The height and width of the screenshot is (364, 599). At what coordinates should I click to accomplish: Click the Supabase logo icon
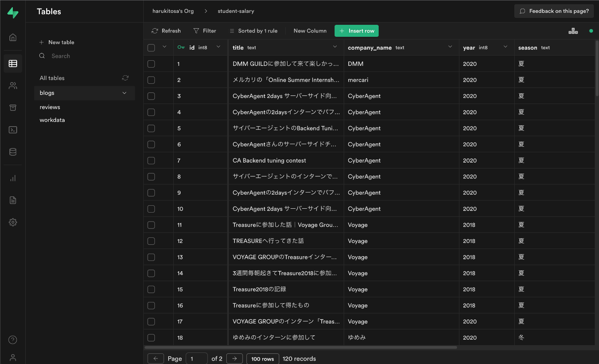(x=13, y=13)
